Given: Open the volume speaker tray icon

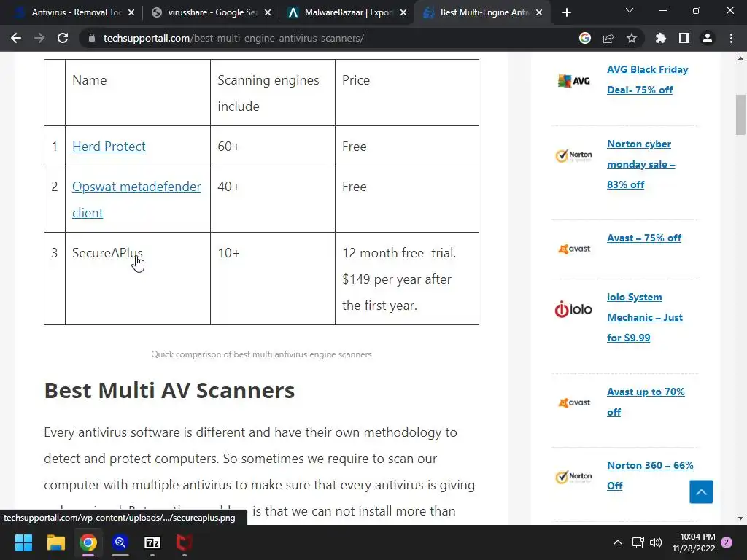Looking at the screenshot, I should (656, 542).
